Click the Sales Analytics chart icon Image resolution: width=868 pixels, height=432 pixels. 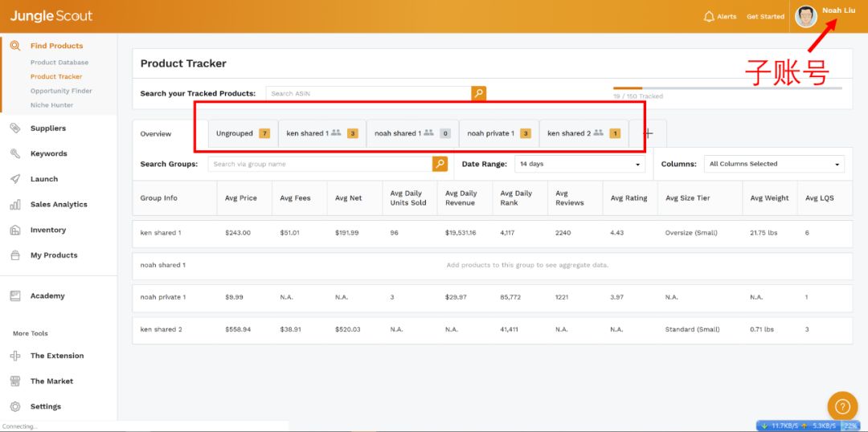(x=15, y=205)
